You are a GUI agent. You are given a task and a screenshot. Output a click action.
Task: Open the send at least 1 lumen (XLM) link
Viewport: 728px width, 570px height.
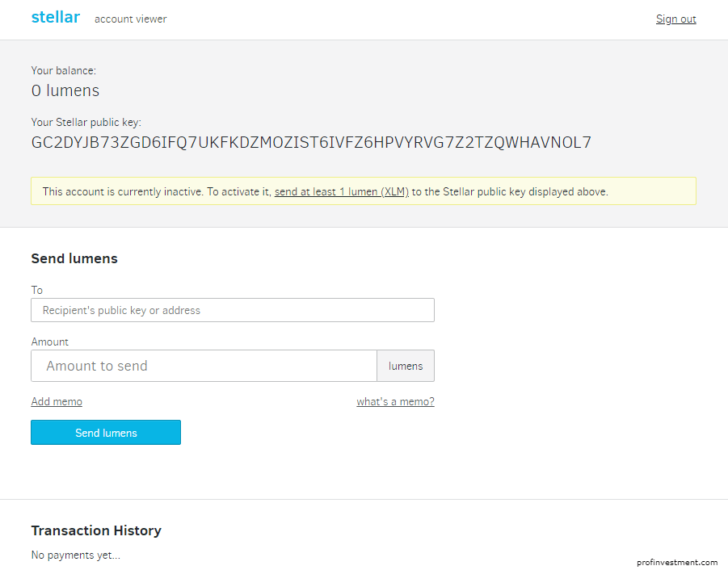[341, 191]
